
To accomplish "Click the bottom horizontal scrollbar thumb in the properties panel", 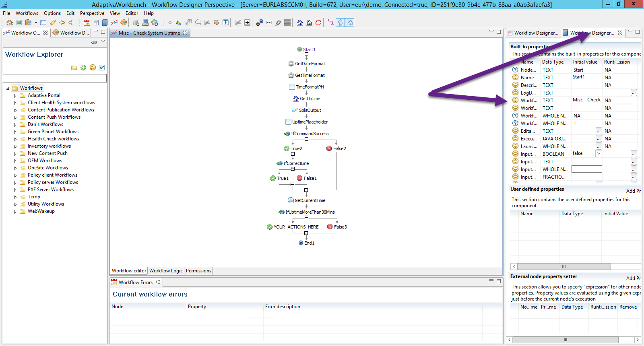I will pyautogui.click(x=565, y=340).
